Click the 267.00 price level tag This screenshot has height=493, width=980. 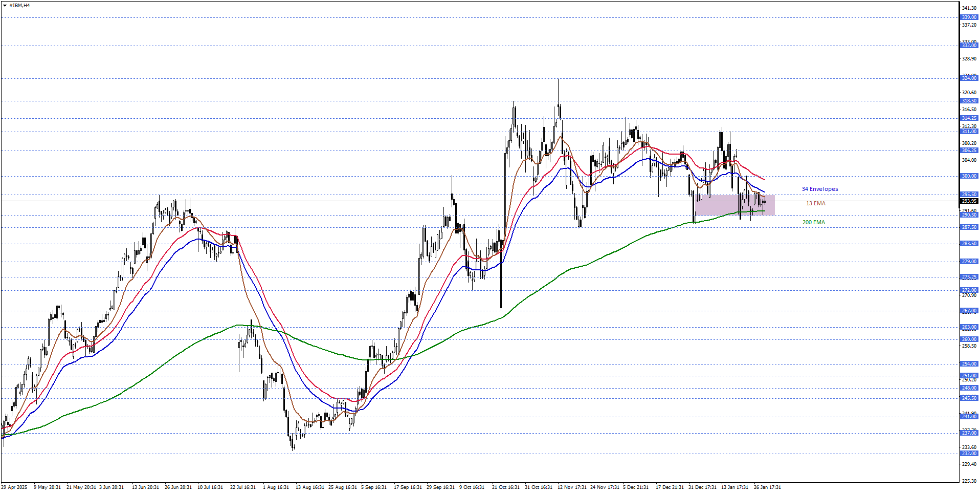click(x=969, y=311)
